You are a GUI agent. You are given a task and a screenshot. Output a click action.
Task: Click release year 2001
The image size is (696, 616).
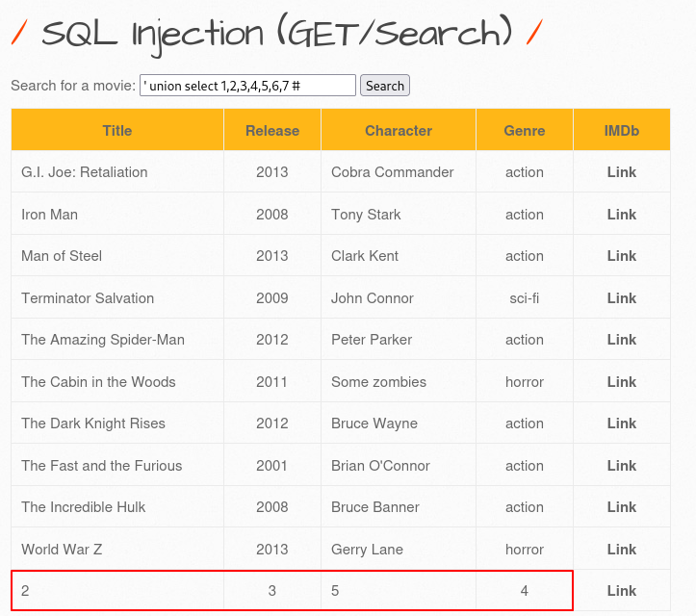tap(271, 466)
